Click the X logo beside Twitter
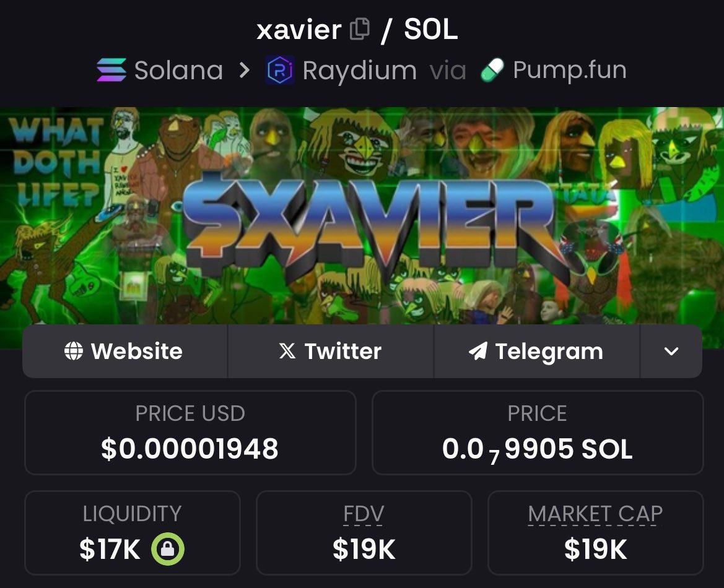 tap(287, 351)
